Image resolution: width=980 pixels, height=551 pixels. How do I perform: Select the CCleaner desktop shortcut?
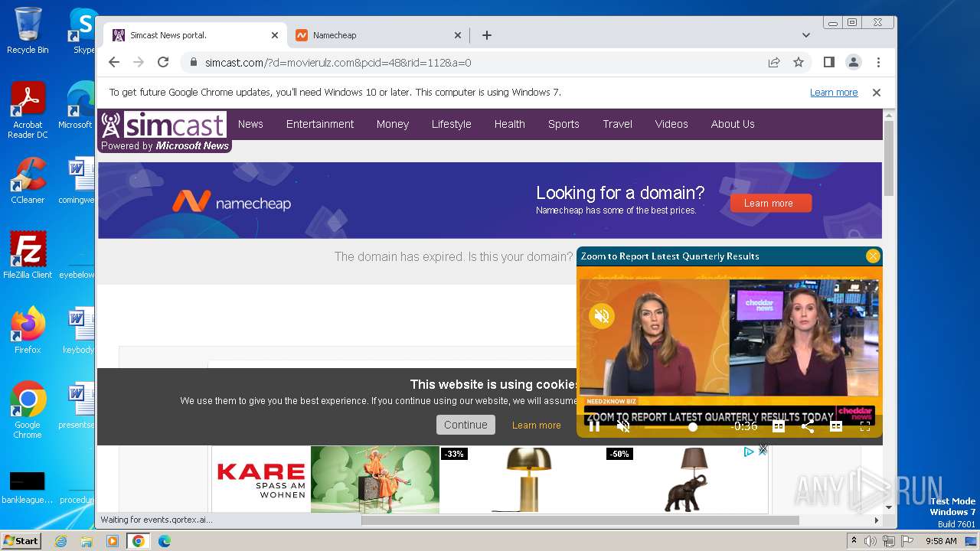click(28, 181)
